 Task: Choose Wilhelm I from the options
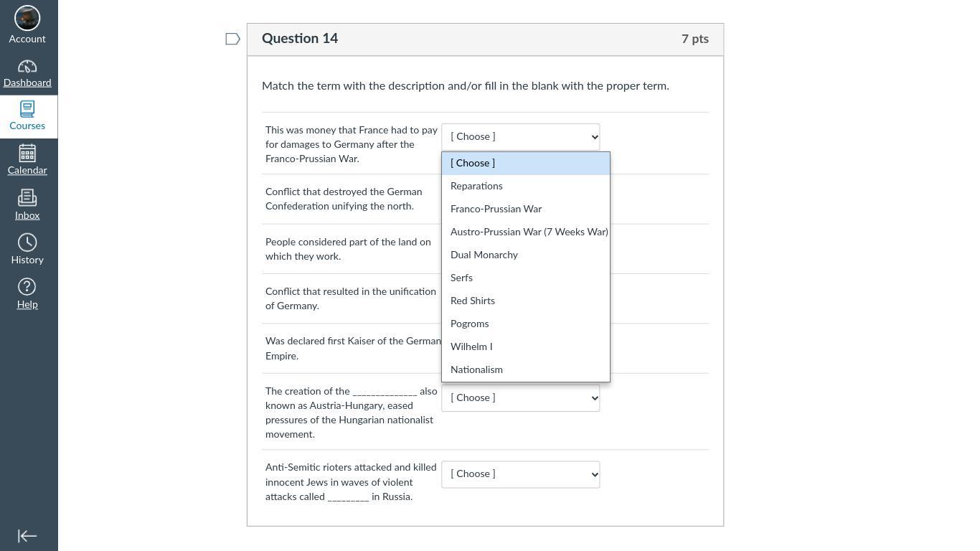[x=471, y=347]
